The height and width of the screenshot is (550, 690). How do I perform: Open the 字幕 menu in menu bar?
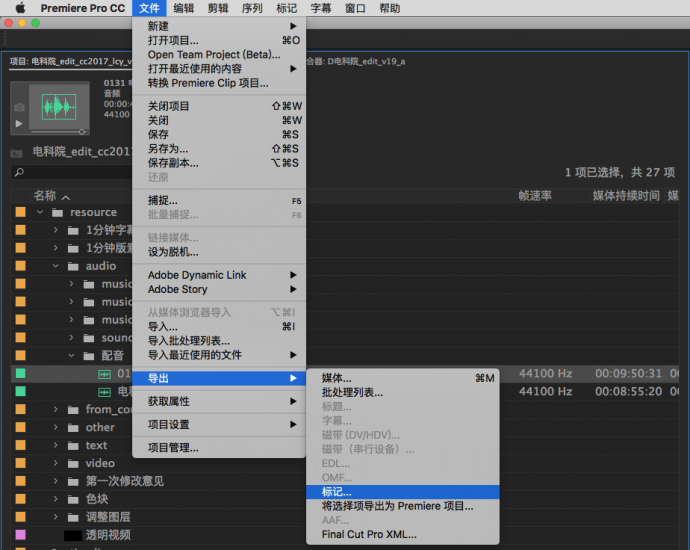[321, 8]
